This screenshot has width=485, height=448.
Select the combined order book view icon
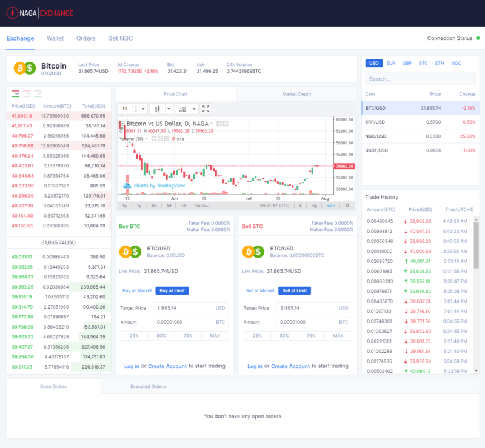pyautogui.click(x=16, y=93)
